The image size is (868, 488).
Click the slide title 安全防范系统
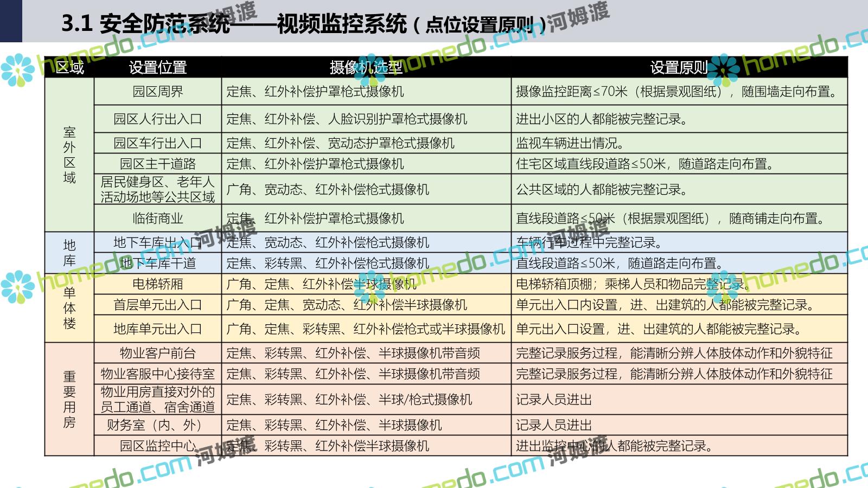coord(164,24)
